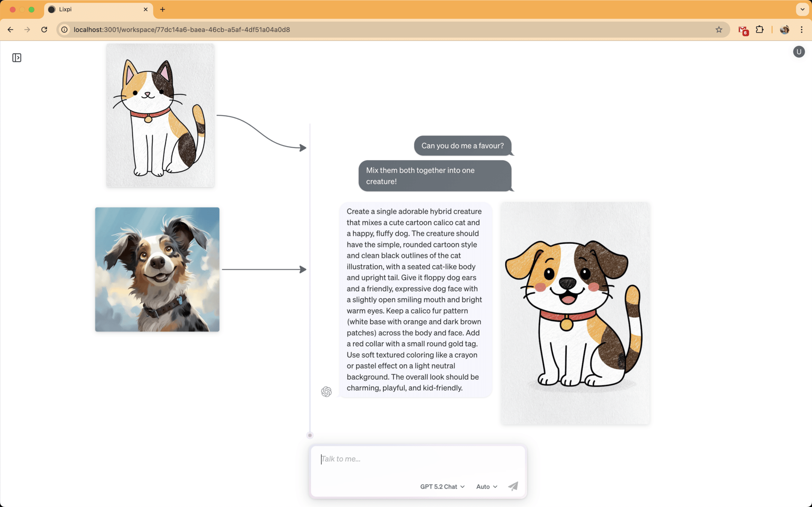812x507 pixels.
Task: Open a new browser tab
Action: pyautogui.click(x=162, y=9)
